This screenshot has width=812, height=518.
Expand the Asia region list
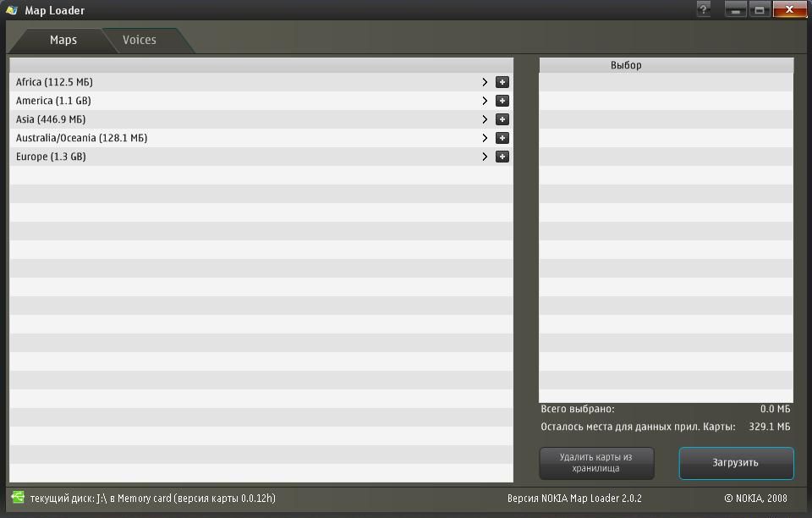click(x=485, y=119)
